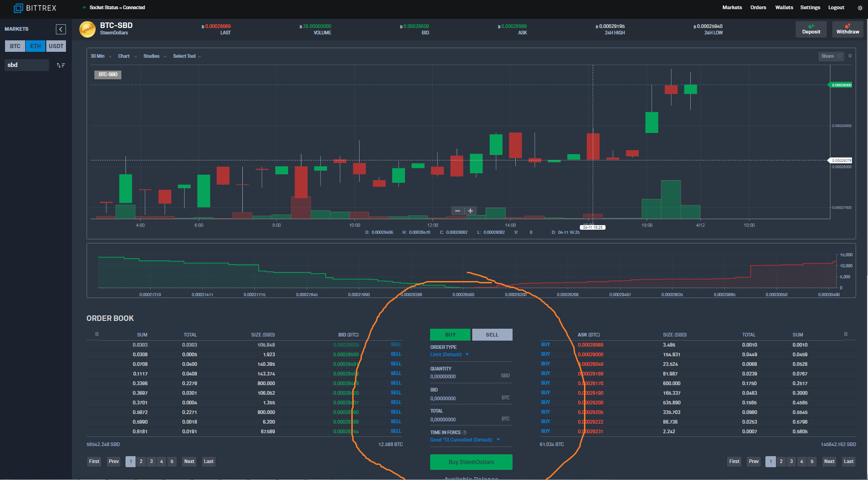Click Time In Force help icon
Screen dimensions: 868x480
coord(465,432)
